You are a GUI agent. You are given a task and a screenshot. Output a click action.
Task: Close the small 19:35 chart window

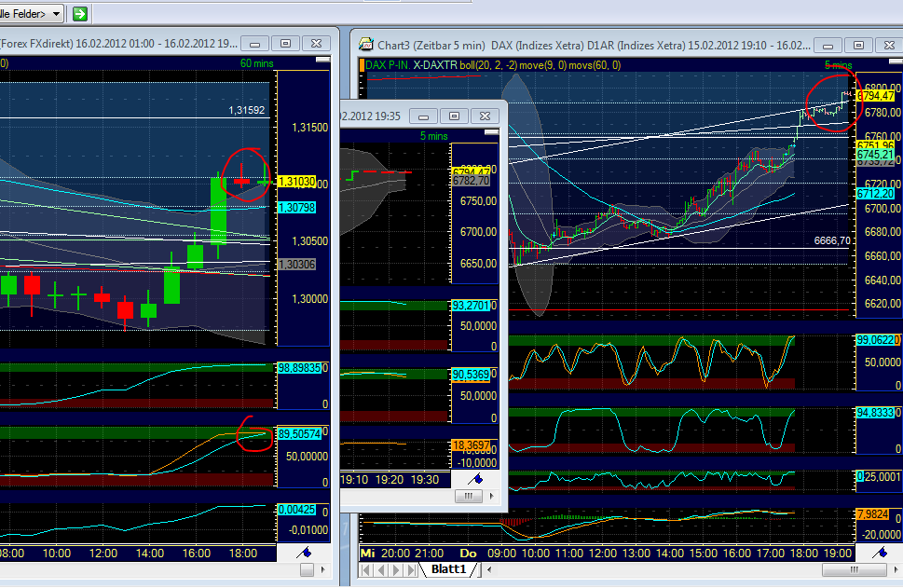pos(485,116)
